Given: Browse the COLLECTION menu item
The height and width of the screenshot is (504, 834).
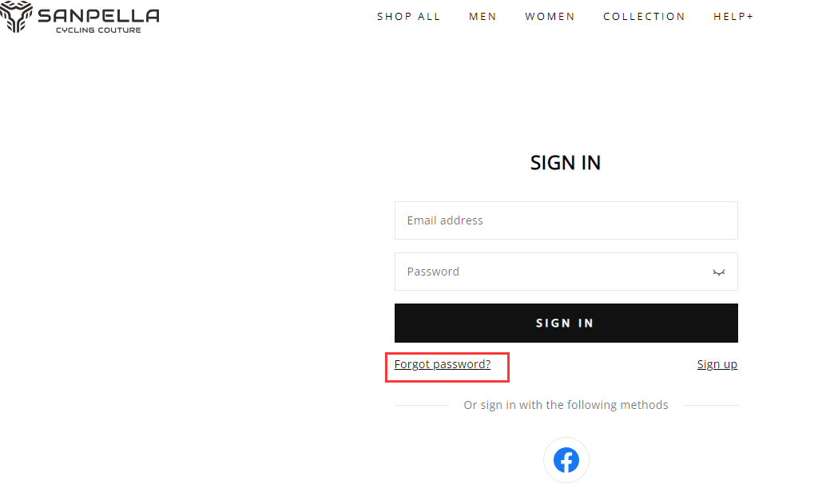Looking at the screenshot, I should pyautogui.click(x=644, y=16).
